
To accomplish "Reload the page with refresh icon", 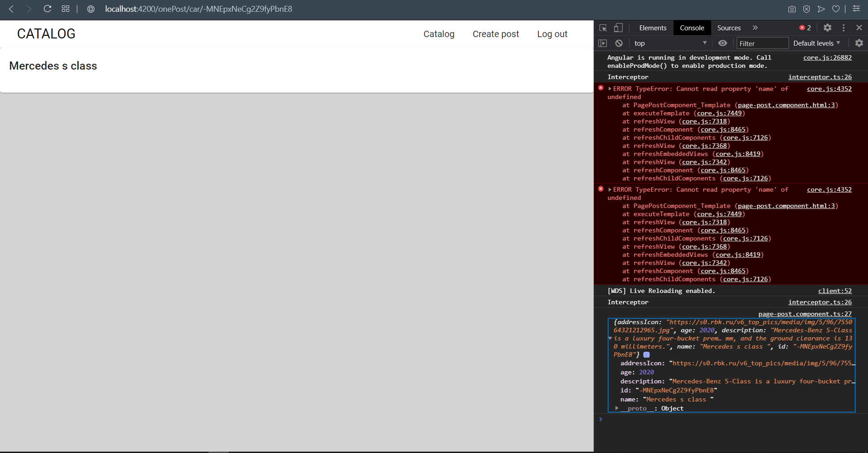I will (47, 9).
